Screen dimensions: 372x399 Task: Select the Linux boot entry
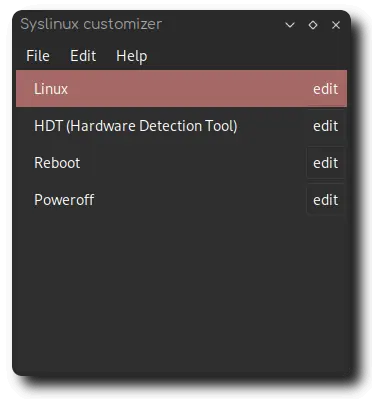(x=181, y=89)
